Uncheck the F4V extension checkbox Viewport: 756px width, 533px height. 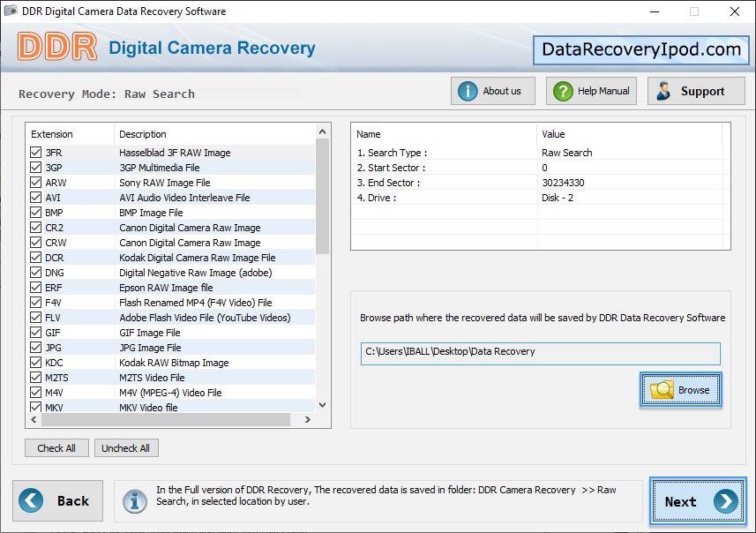click(35, 303)
